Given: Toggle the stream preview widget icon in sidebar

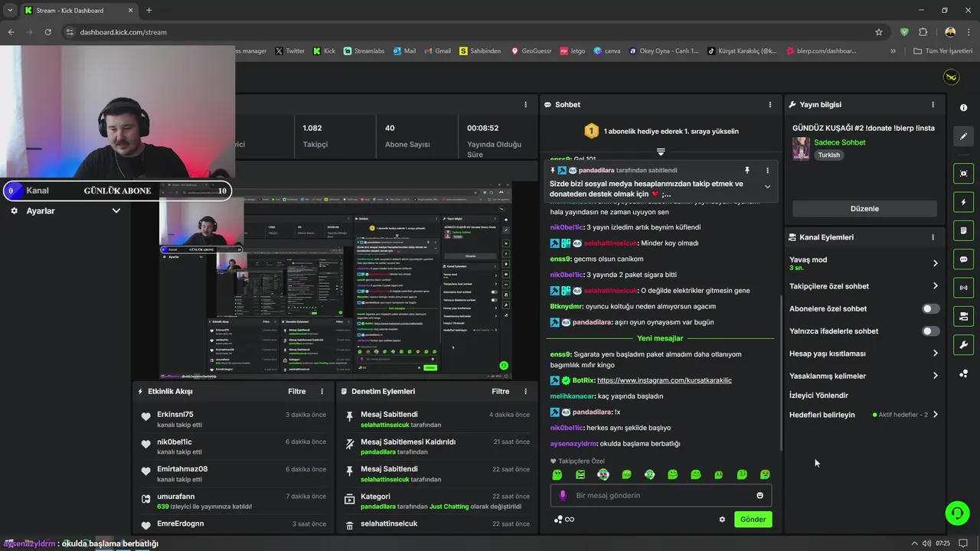Looking at the screenshot, I should 963,174.
